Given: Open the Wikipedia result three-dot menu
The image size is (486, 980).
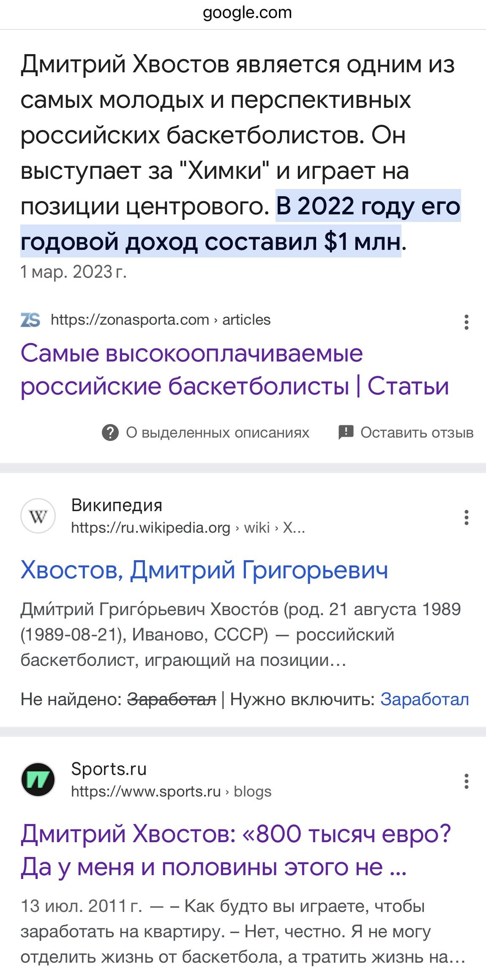Looking at the screenshot, I should point(466,517).
